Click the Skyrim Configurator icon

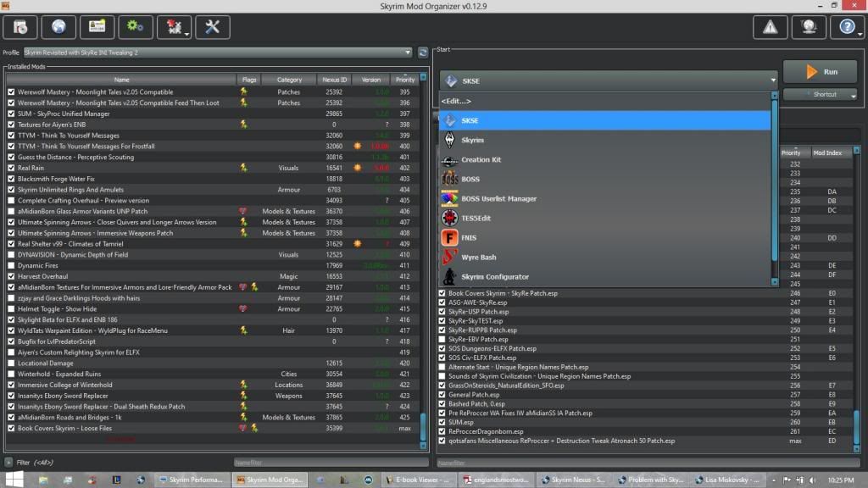click(x=449, y=277)
